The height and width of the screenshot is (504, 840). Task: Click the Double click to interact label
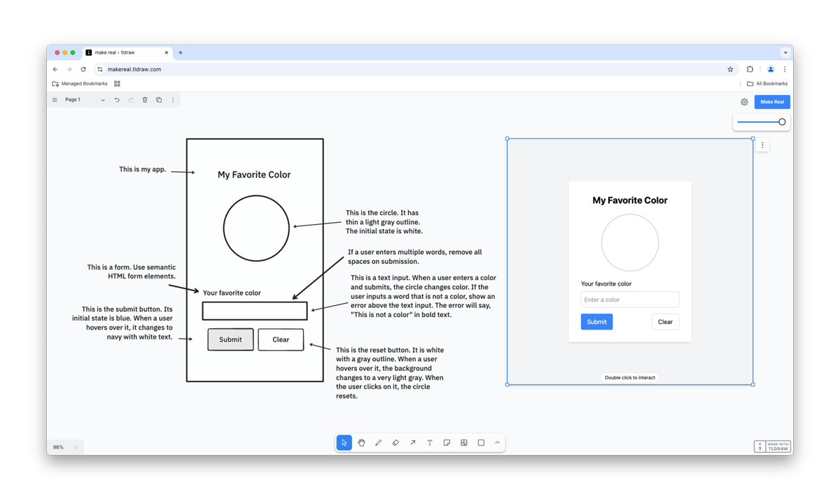[630, 377]
